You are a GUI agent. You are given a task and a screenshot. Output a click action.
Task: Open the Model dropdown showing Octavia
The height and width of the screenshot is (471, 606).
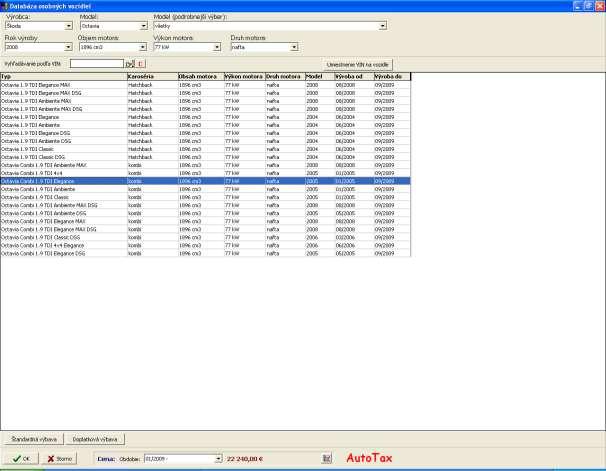coord(143,26)
